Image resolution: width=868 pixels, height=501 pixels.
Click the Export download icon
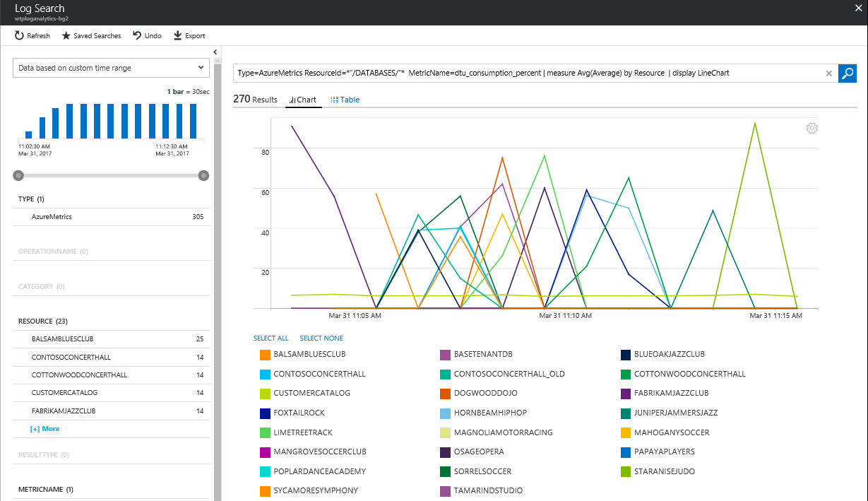pyautogui.click(x=178, y=35)
